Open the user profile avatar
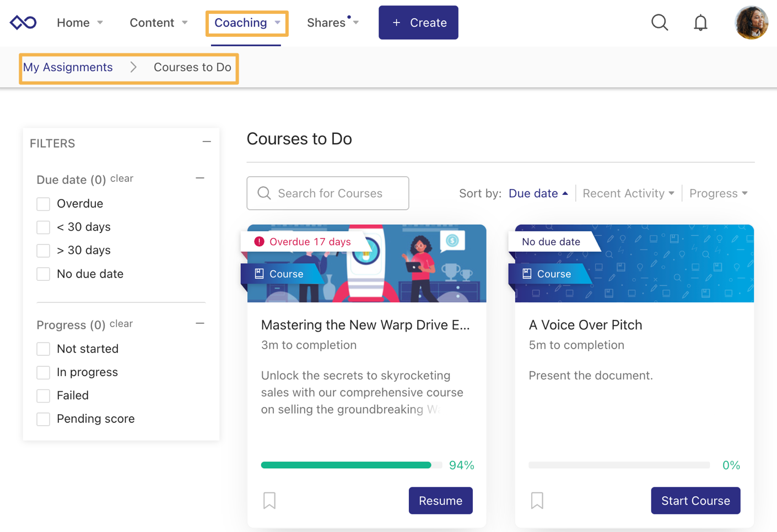Image resolution: width=777 pixels, height=532 pixels. [x=751, y=23]
